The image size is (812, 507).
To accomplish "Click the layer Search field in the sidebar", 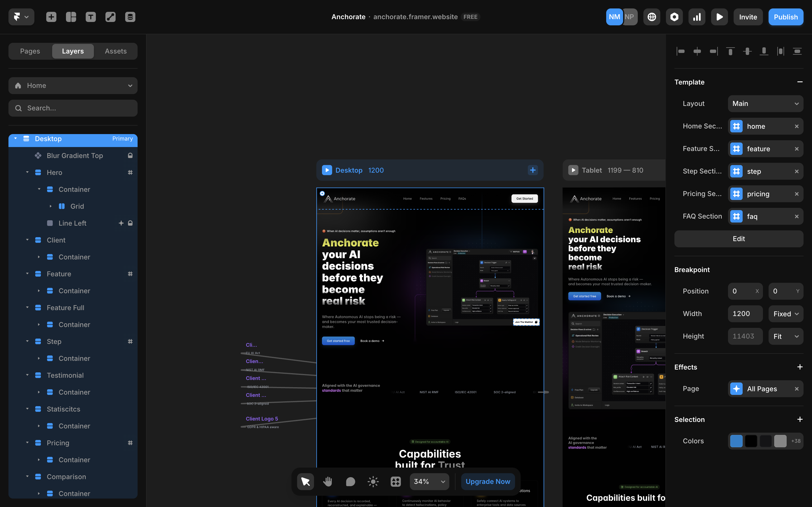I will [x=73, y=108].
